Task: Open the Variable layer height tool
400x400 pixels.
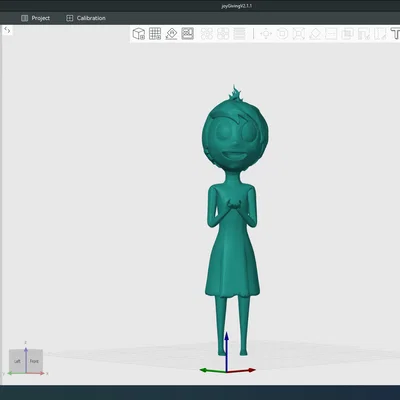Action: [x=239, y=34]
